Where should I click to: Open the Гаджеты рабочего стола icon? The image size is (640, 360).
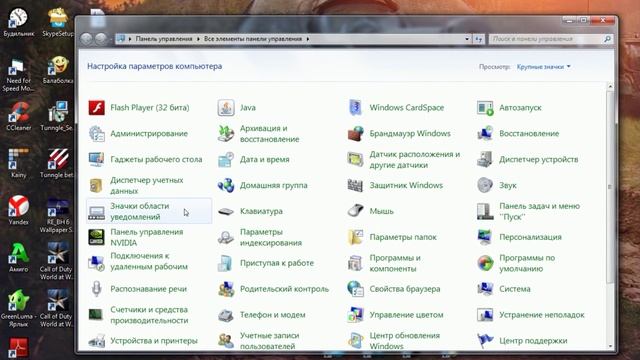(x=97, y=160)
